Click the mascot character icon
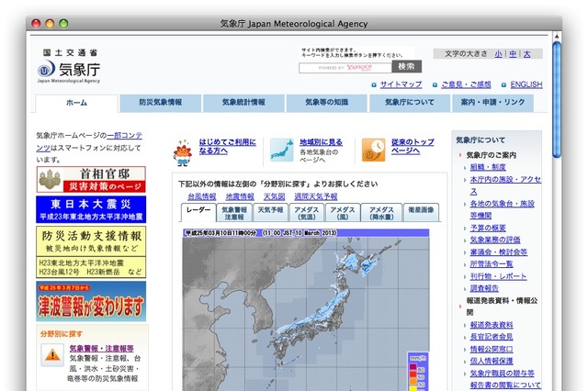The height and width of the screenshot is (391, 588). [183, 152]
